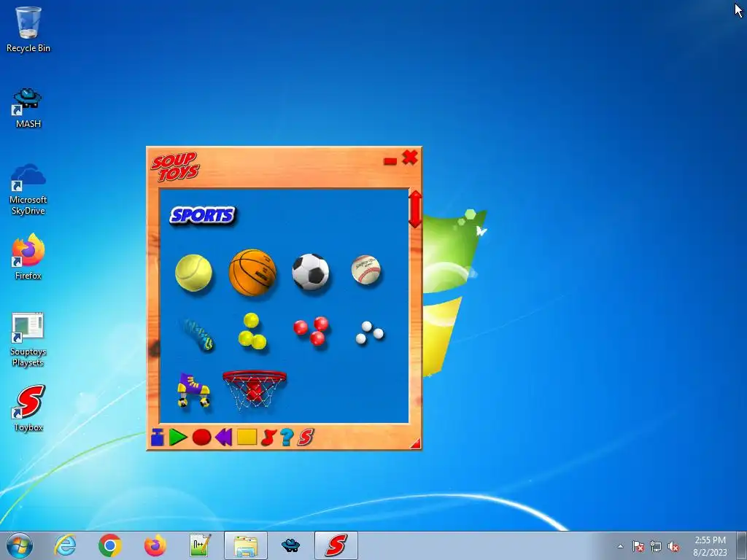Click the red scroll arrow in toybox
747x560 pixels.
pos(415,209)
